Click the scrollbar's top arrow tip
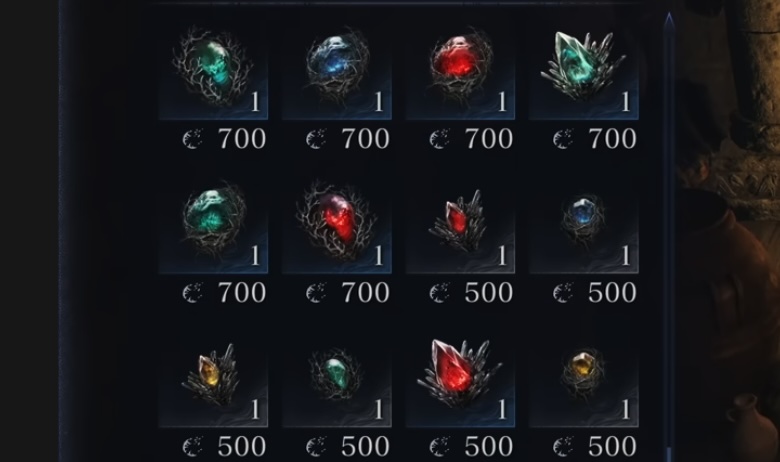Screen dimensions: 780x462 (x=669, y=19)
